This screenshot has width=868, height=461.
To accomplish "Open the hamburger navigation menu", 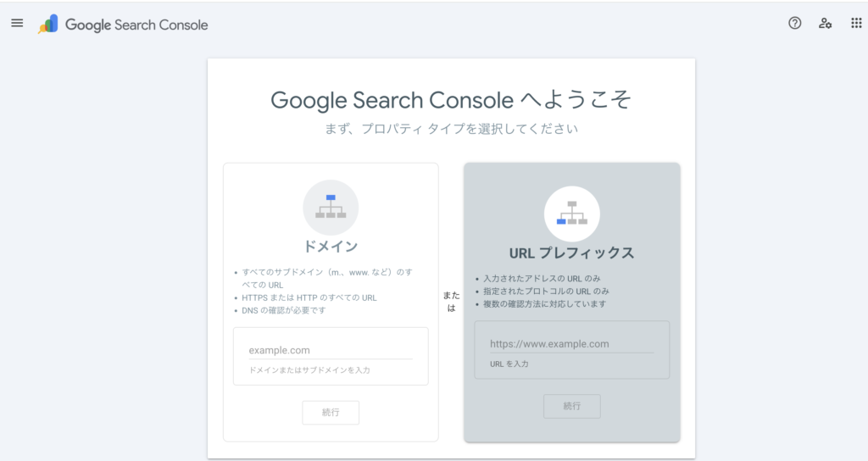I will coord(17,23).
